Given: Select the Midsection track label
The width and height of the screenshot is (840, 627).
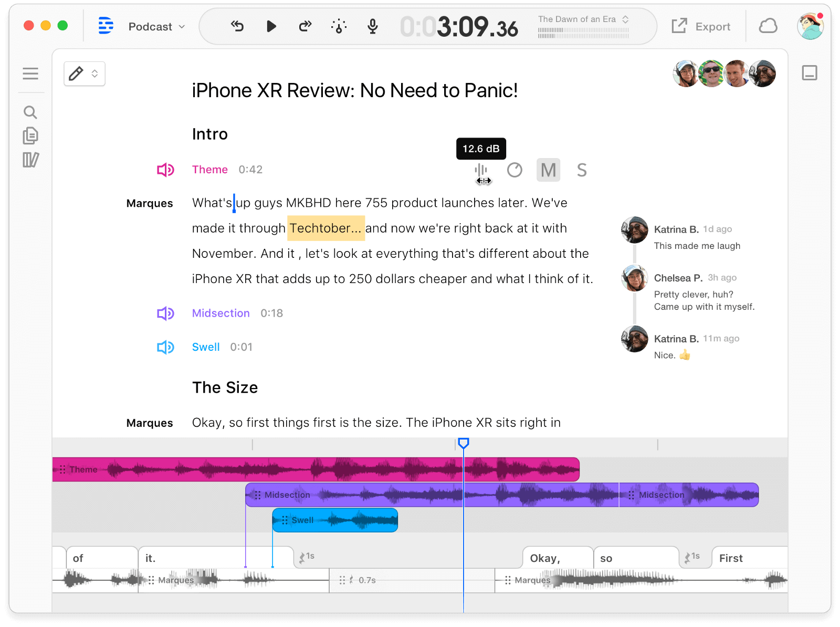Looking at the screenshot, I should point(221,313).
